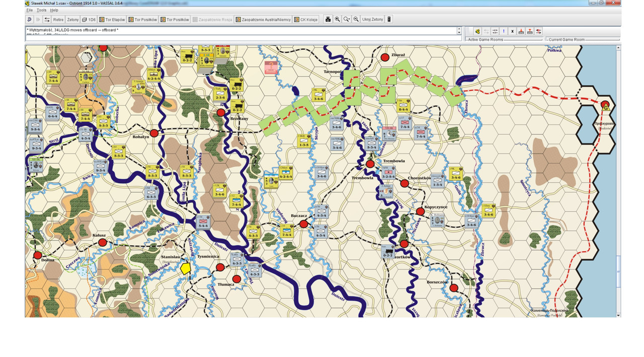Click the red and black arrows server icon
Screen dimensions: 644x357
pyautogui.click(x=538, y=31)
